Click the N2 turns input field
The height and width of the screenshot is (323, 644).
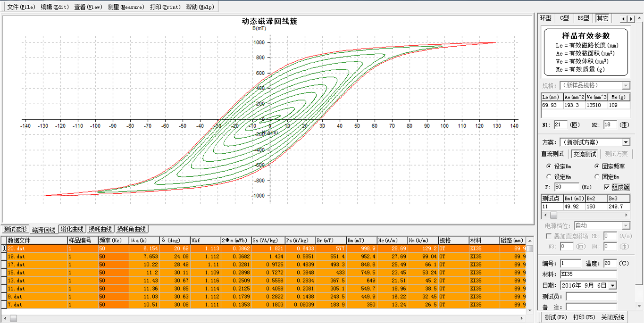click(x=611, y=124)
